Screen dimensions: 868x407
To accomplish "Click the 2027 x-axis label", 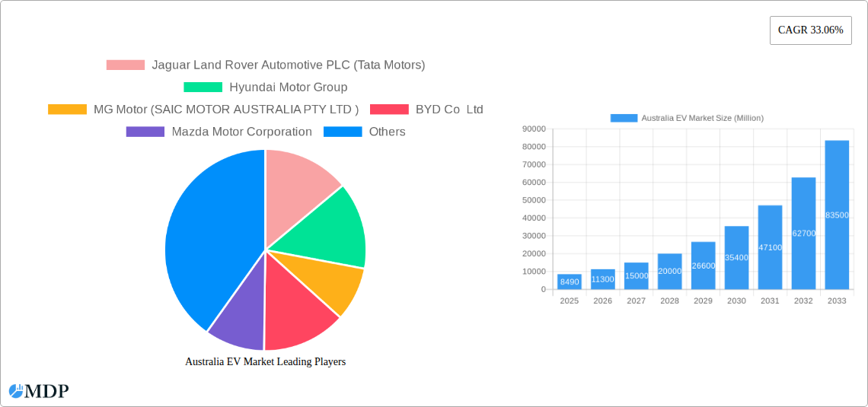I will click(636, 300).
